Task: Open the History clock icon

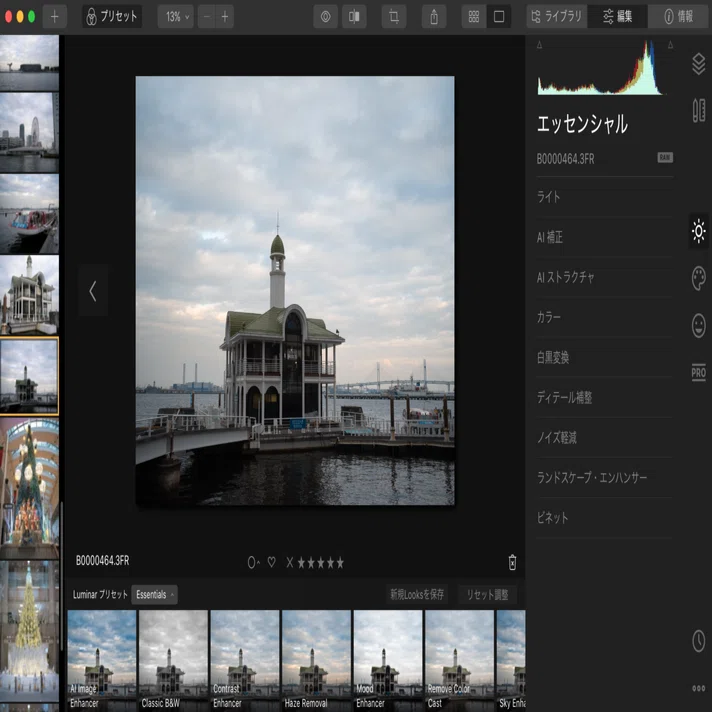Action: [x=698, y=641]
